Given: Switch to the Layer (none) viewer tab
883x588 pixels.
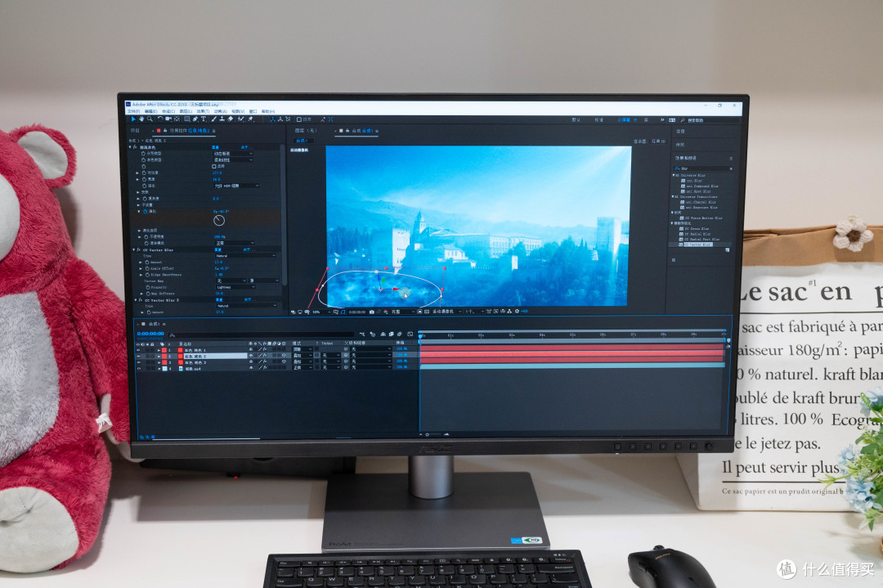Looking at the screenshot, I should click(x=306, y=130).
